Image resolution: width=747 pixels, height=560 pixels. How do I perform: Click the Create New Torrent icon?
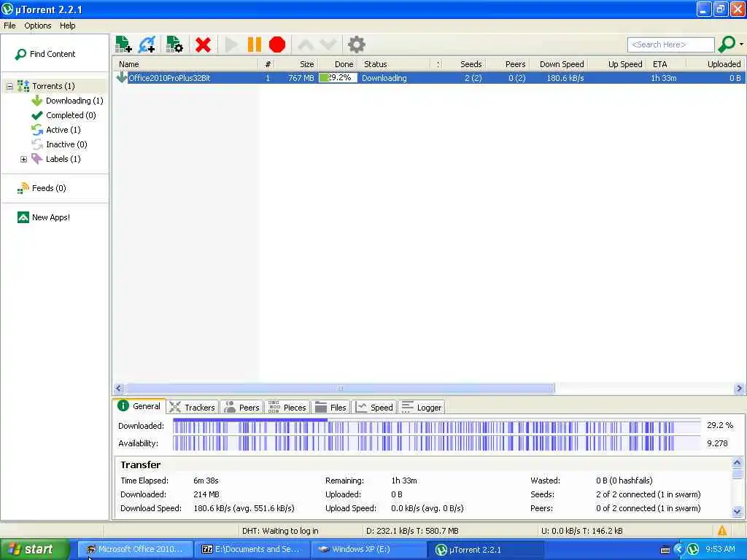click(x=174, y=44)
